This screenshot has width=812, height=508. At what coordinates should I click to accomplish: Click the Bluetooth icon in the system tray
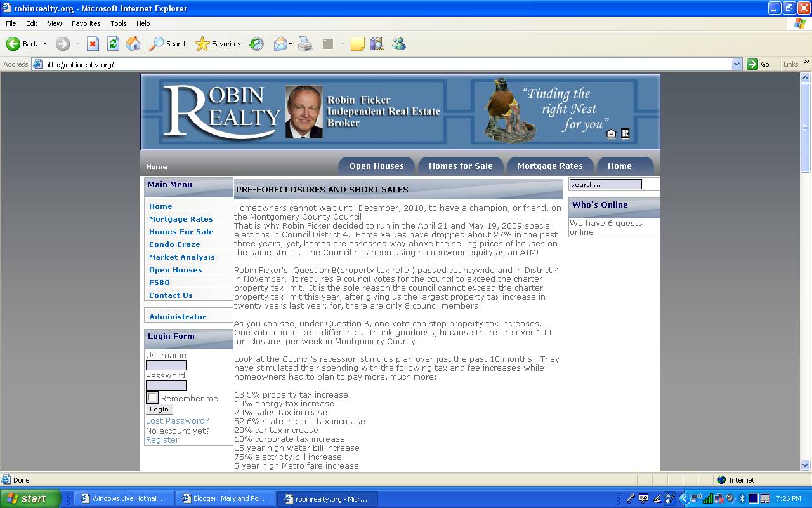(x=742, y=498)
